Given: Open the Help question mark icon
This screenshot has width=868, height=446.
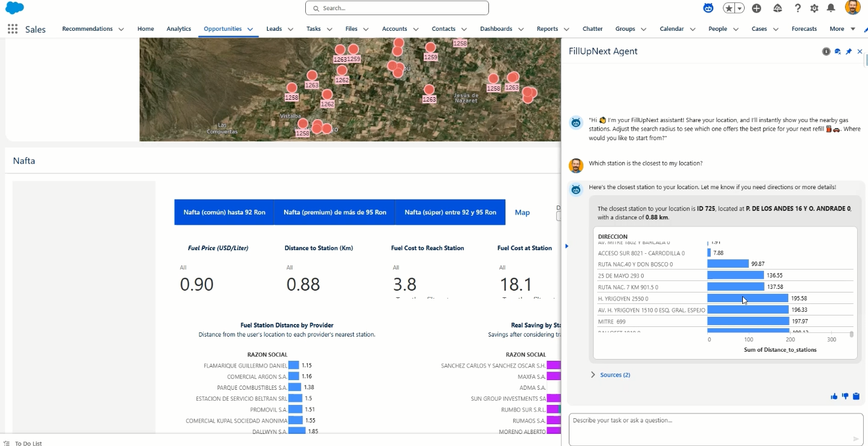Looking at the screenshot, I should point(798,8).
